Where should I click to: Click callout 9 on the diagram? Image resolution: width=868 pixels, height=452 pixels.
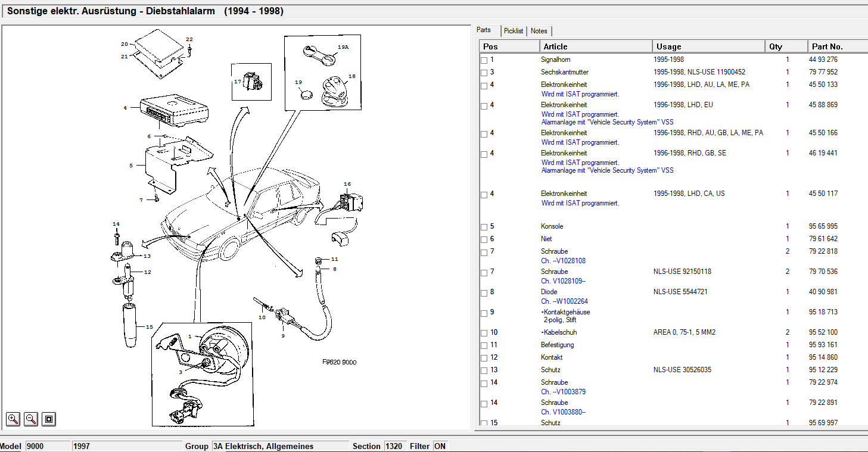(283, 336)
